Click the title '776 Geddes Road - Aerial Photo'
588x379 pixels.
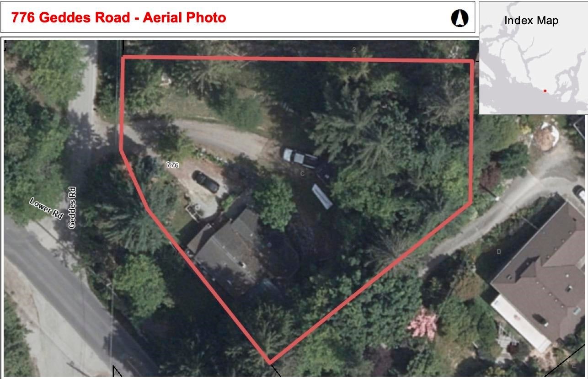[119, 18]
